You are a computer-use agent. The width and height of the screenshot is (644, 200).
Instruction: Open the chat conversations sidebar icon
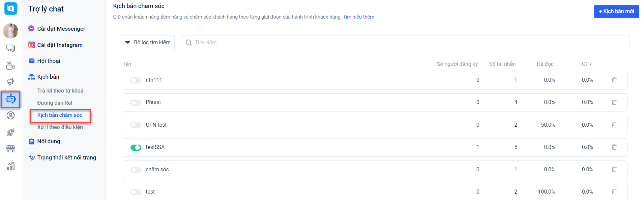(x=11, y=49)
